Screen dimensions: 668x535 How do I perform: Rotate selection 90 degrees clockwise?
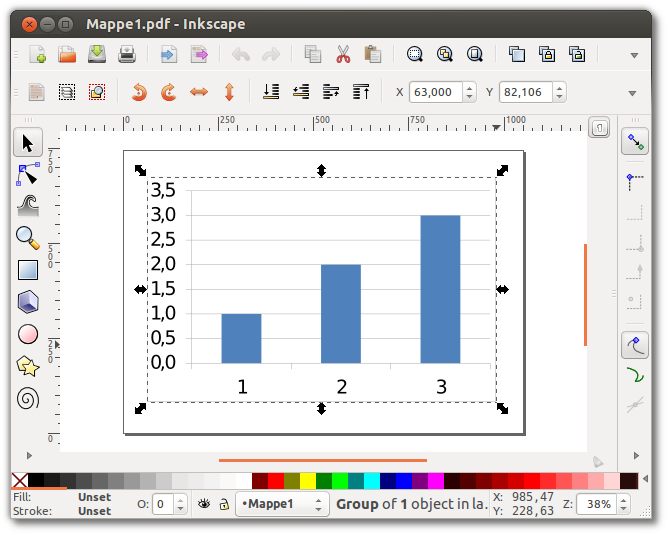tap(169, 92)
